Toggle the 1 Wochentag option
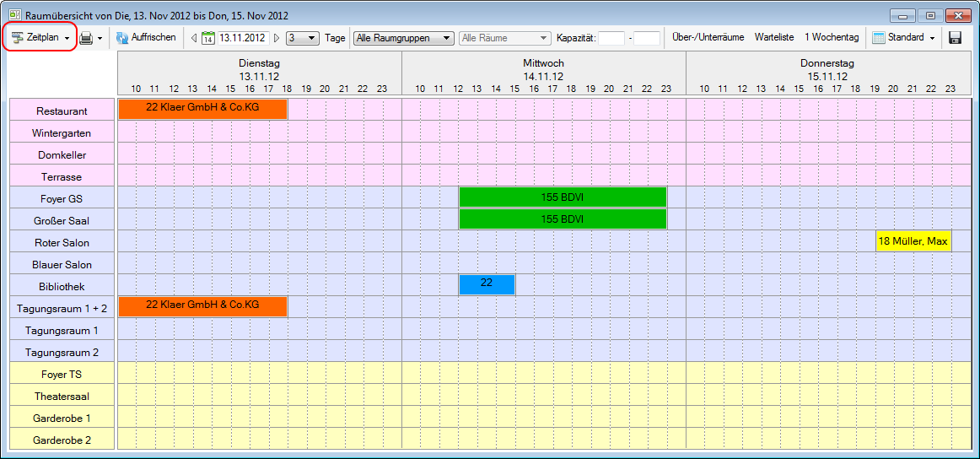The width and height of the screenshot is (980, 459). pyautogui.click(x=832, y=38)
